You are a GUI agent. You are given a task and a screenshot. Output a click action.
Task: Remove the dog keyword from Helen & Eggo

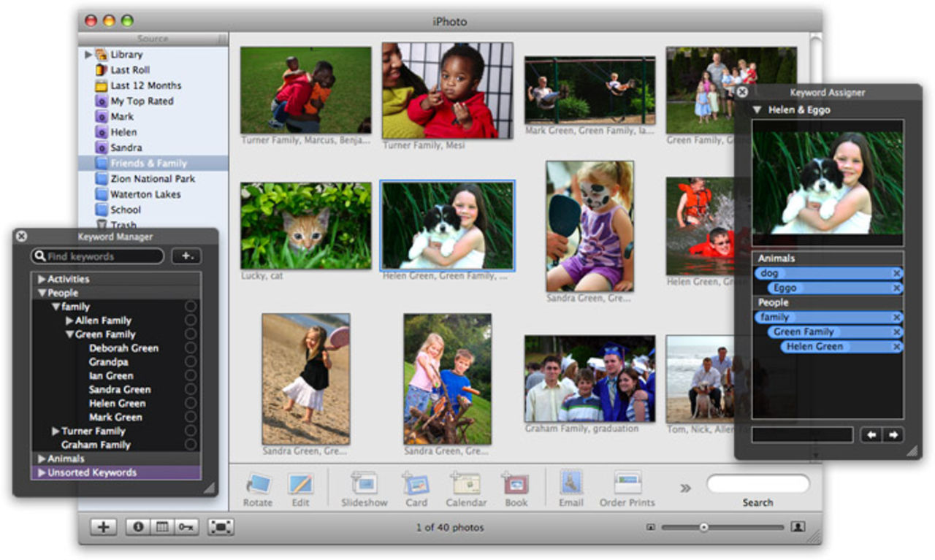click(x=896, y=272)
